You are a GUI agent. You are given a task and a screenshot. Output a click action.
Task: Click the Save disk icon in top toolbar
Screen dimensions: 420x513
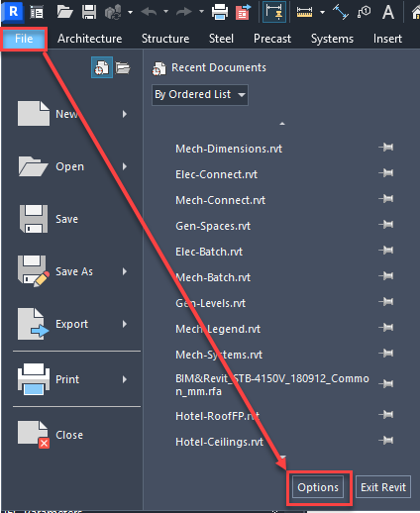click(89, 12)
